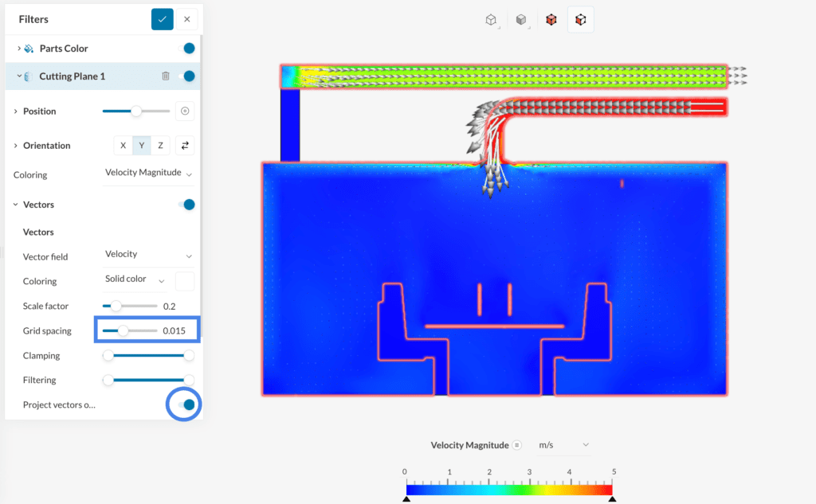
Task: Toggle the Vectors switch off
Action: 189,205
